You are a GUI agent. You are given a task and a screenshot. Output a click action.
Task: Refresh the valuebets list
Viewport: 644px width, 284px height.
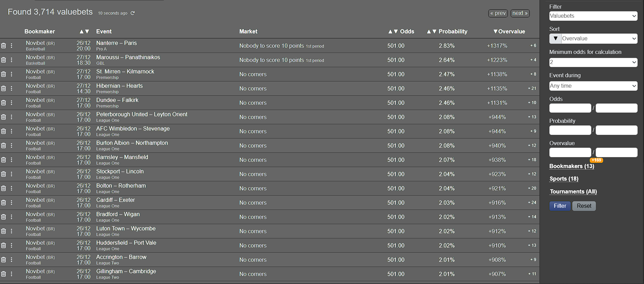(132, 13)
